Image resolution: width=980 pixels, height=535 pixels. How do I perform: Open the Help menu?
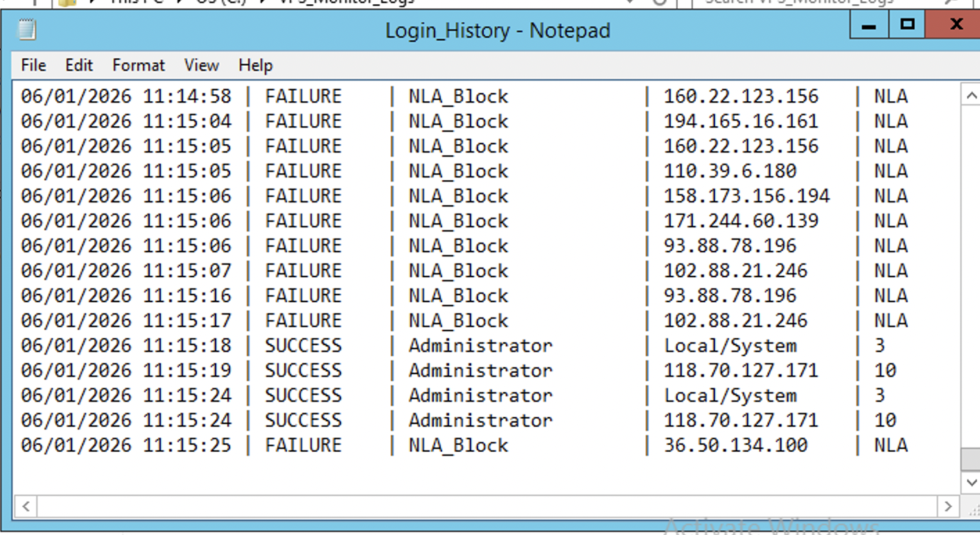(x=254, y=65)
